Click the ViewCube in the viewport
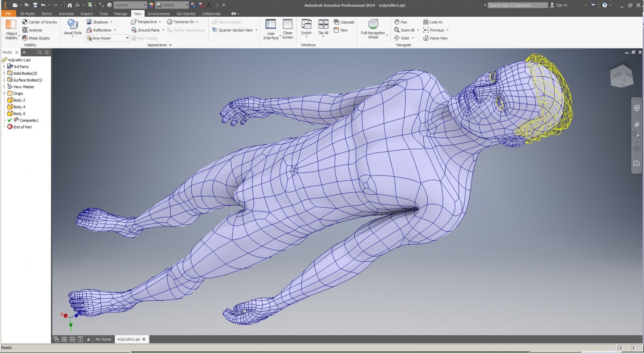This screenshot has width=644, height=354. click(621, 77)
